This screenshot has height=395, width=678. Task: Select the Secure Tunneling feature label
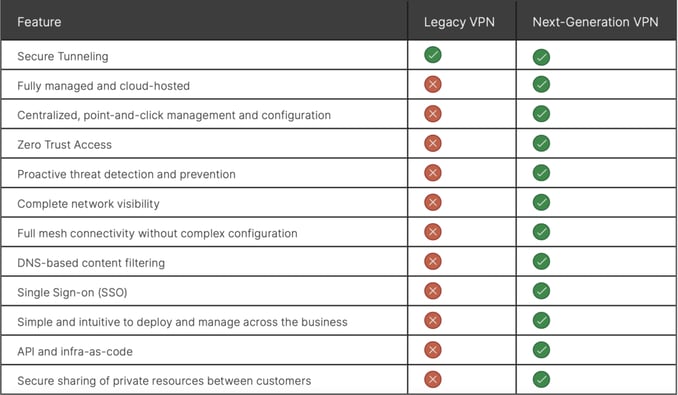[x=63, y=57]
